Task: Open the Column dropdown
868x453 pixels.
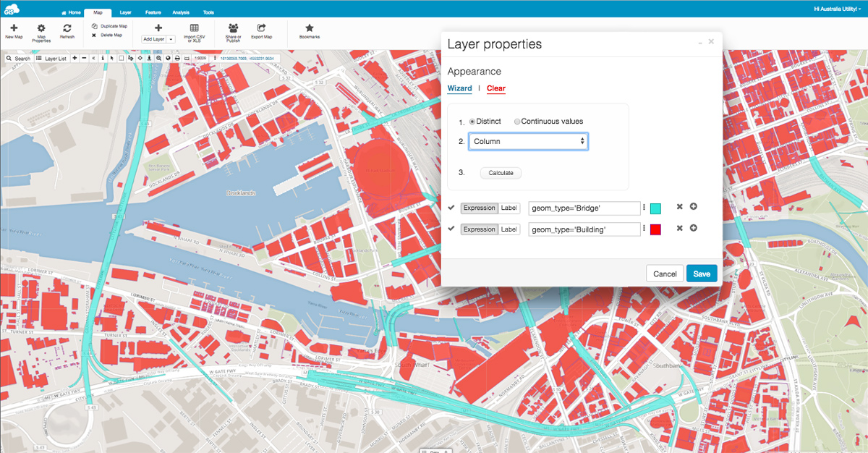Action: 528,141
